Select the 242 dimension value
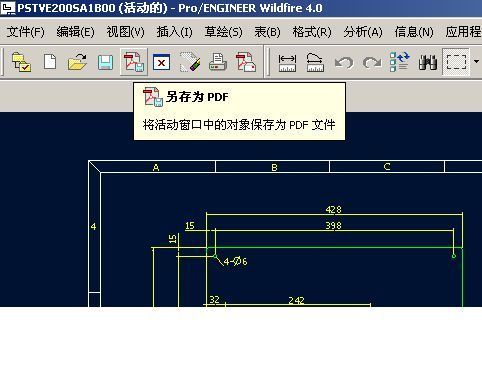 pos(296,300)
